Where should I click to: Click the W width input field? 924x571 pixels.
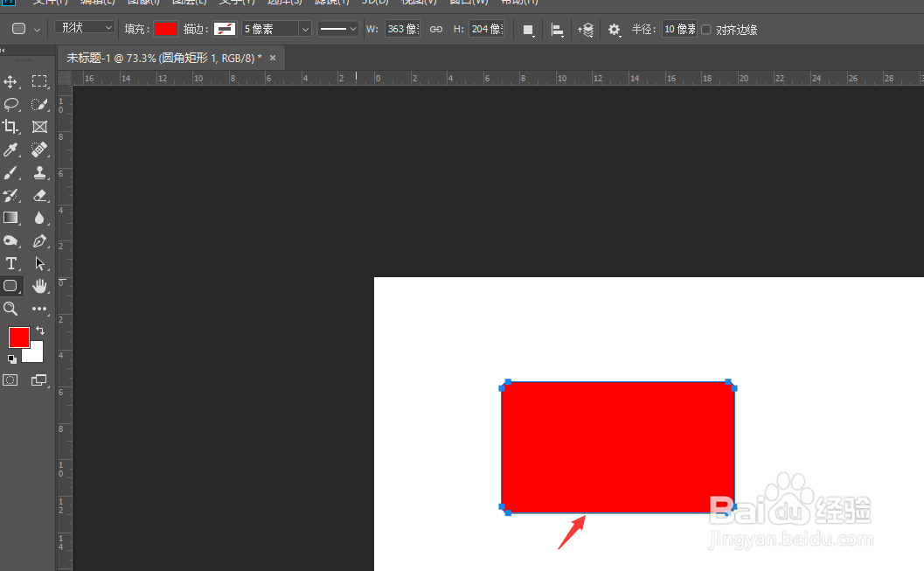tap(402, 29)
